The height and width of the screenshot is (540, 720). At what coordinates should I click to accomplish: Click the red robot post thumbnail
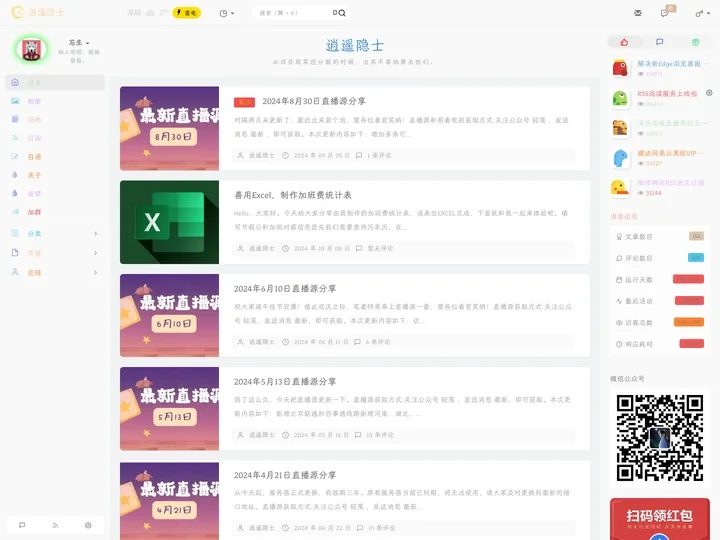pyautogui.click(x=620, y=68)
